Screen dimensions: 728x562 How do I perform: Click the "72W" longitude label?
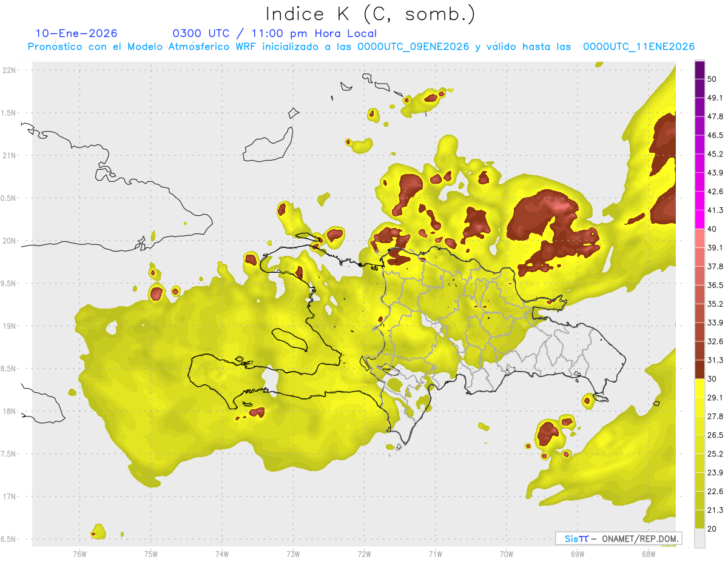pyautogui.click(x=364, y=554)
